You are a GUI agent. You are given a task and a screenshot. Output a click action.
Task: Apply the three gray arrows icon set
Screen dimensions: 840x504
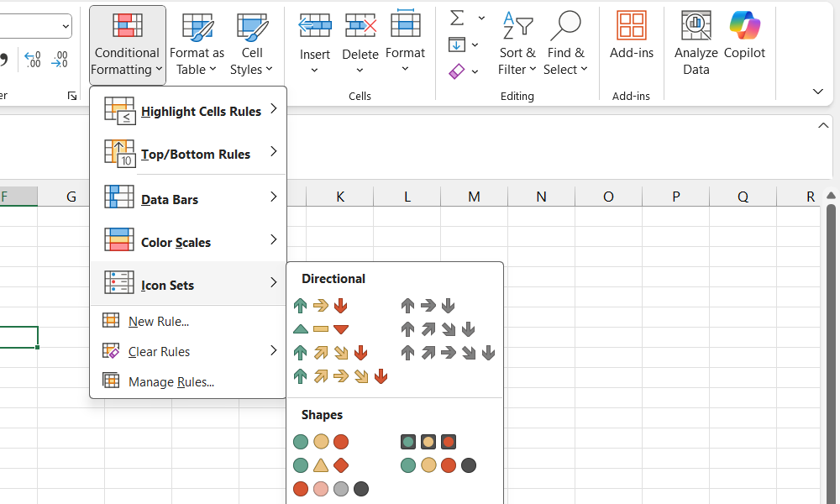pos(428,306)
